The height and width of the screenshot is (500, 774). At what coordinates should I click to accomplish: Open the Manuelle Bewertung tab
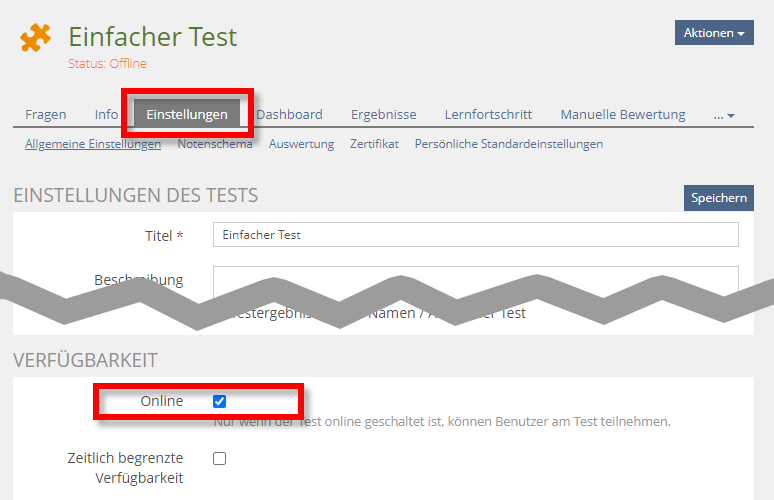click(623, 115)
